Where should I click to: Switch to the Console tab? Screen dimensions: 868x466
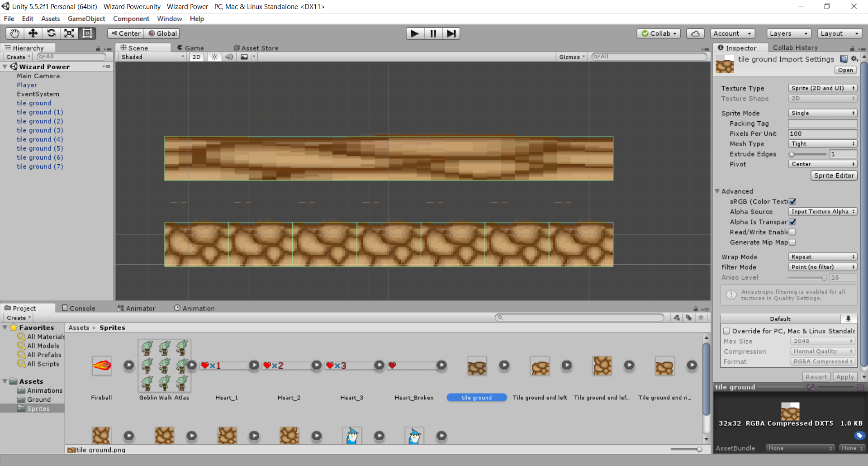tap(79, 309)
